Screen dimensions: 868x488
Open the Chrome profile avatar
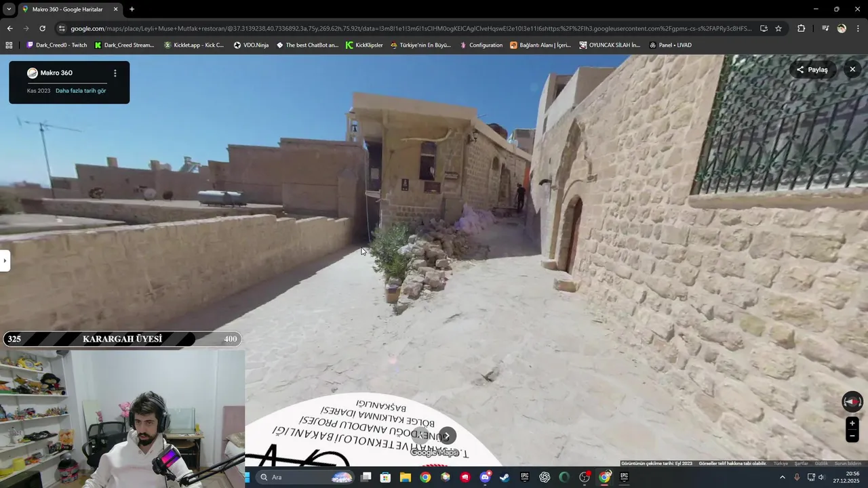point(842,28)
